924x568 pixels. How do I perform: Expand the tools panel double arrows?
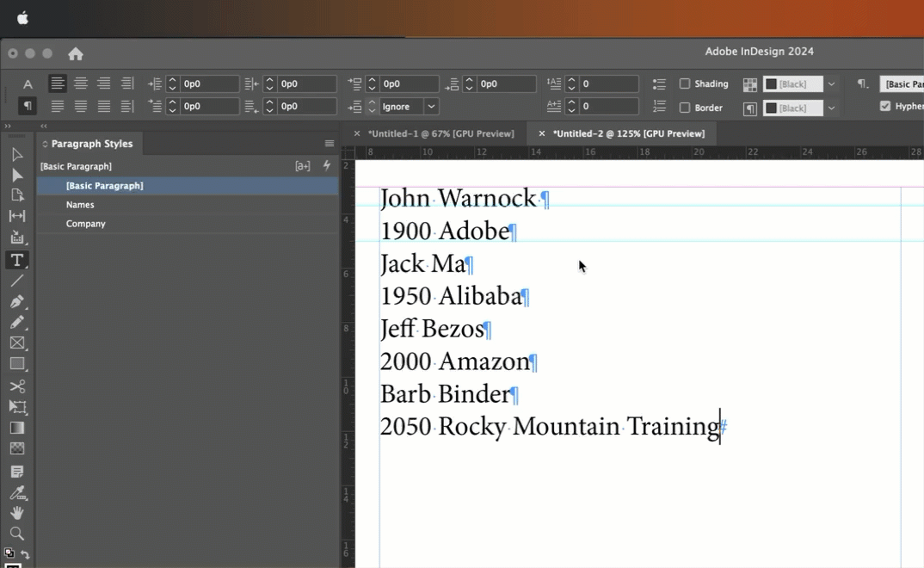click(x=8, y=127)
